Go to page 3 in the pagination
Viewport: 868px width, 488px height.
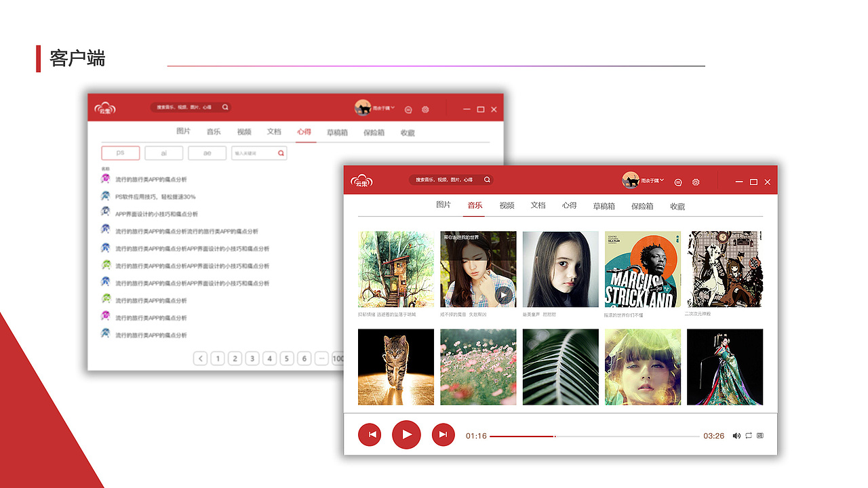[x=252, y=359]
